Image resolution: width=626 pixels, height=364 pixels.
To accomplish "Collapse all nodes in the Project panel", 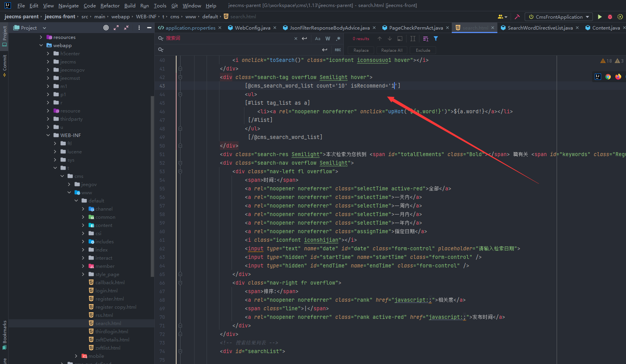I will click(126, 28).
